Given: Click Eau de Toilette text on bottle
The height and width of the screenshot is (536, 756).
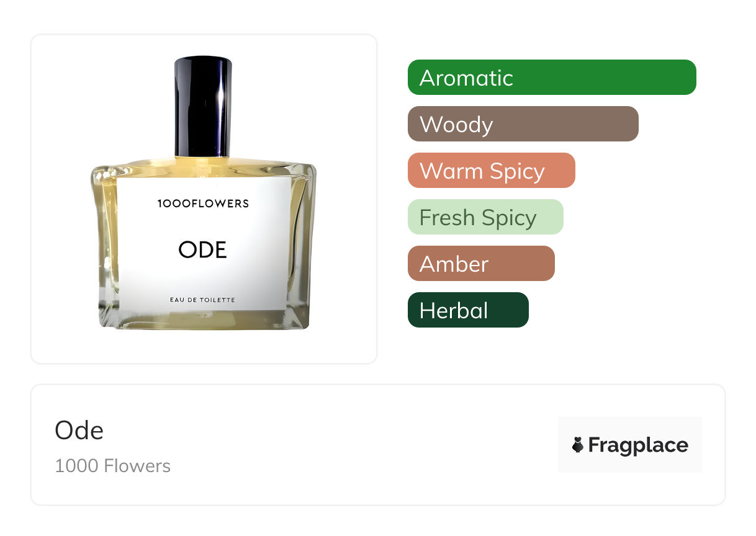Looking at the screenshot, I should tap(203, 300).
